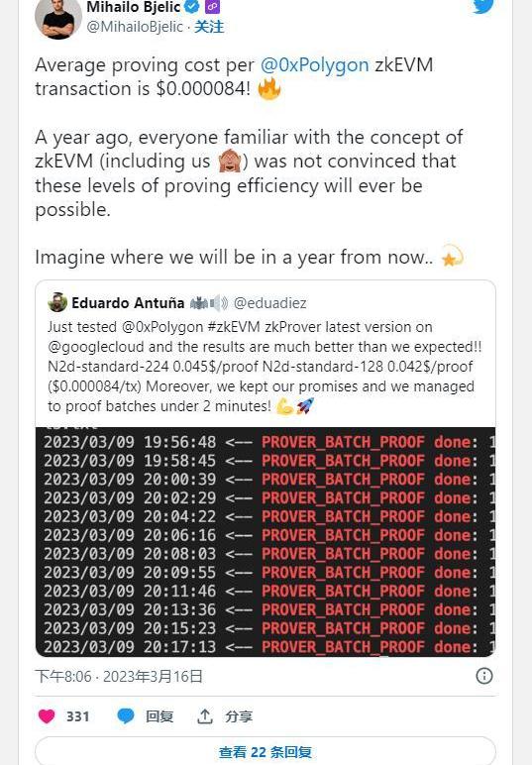Click the blue verified badge

tap(192, 7)
